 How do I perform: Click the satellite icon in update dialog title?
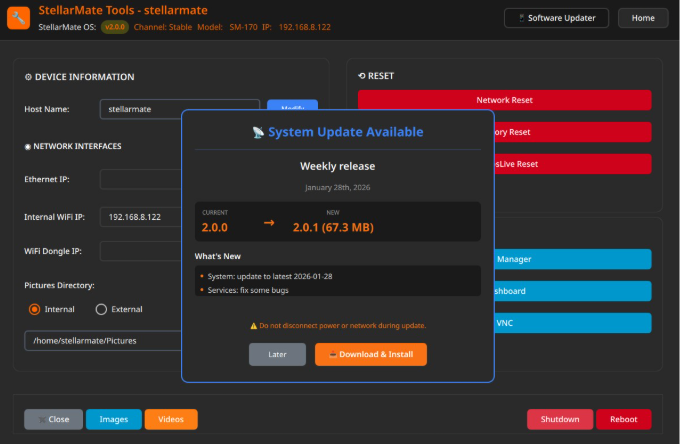coord(258,132)
